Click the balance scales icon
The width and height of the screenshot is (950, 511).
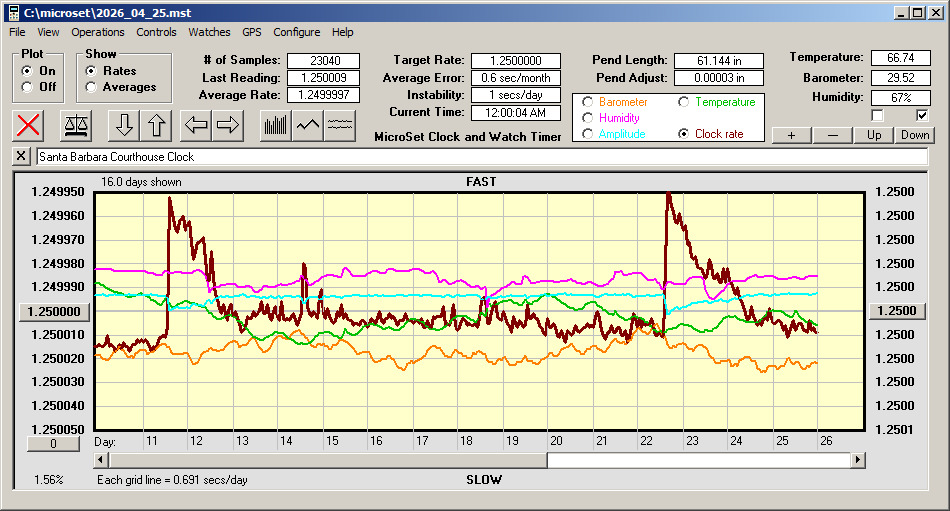click(x=75, y=125)
